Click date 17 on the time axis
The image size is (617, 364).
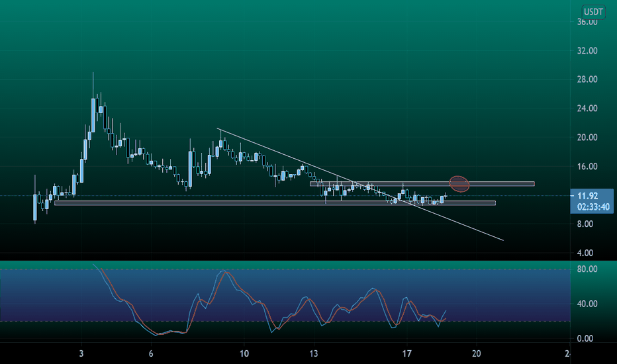pos(407,353)
